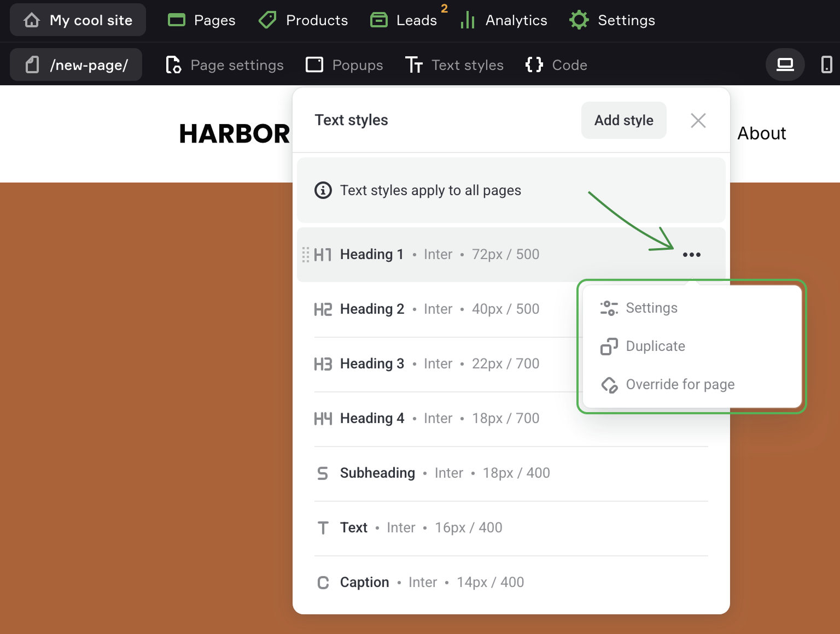Select Duplicate from the style menu
The height and width of the screenshot is (634, 840).
(x=655, y=347)
